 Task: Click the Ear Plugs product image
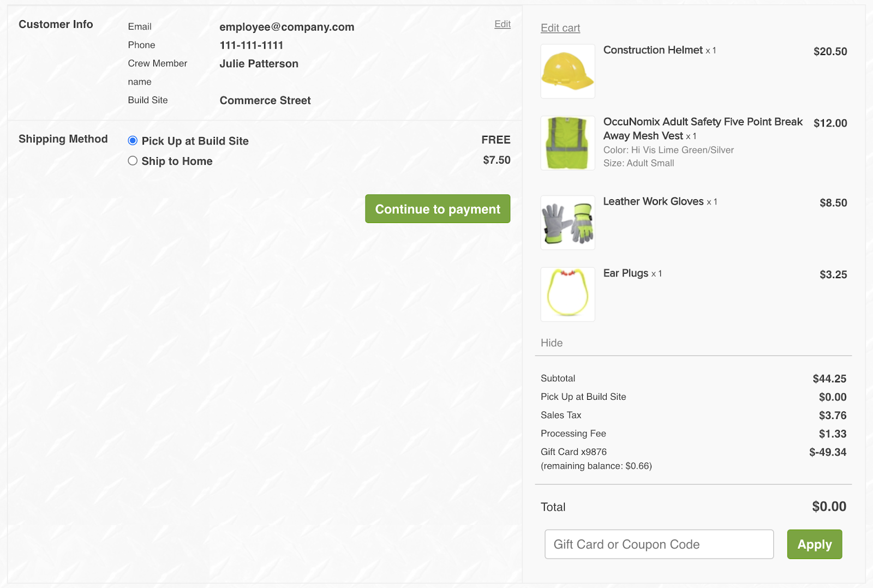pos(567,295)
